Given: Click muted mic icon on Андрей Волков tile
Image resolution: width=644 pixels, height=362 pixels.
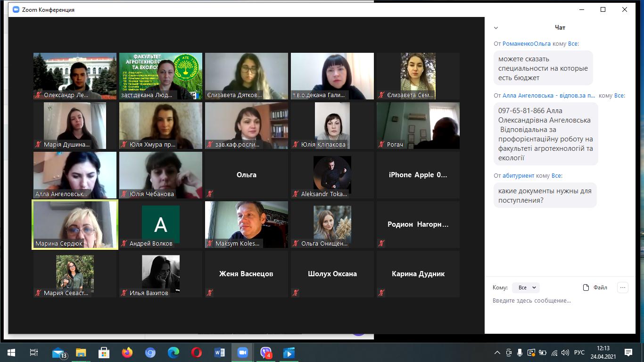Looking at the screenshot, I should pos(124,243).
